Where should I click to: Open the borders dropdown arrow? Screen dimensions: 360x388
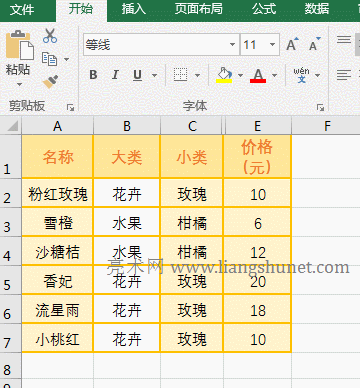coord(197,75)
